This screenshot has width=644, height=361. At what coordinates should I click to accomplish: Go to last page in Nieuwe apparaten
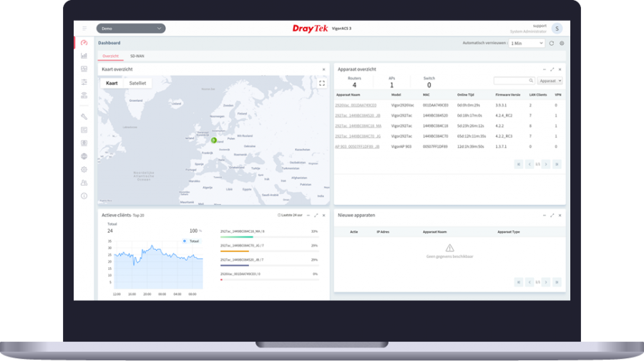[x=557, y=282]
